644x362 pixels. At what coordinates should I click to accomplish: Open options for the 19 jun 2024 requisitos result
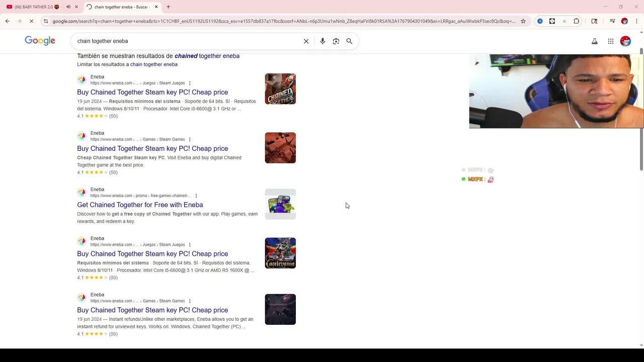pos(190,83)
